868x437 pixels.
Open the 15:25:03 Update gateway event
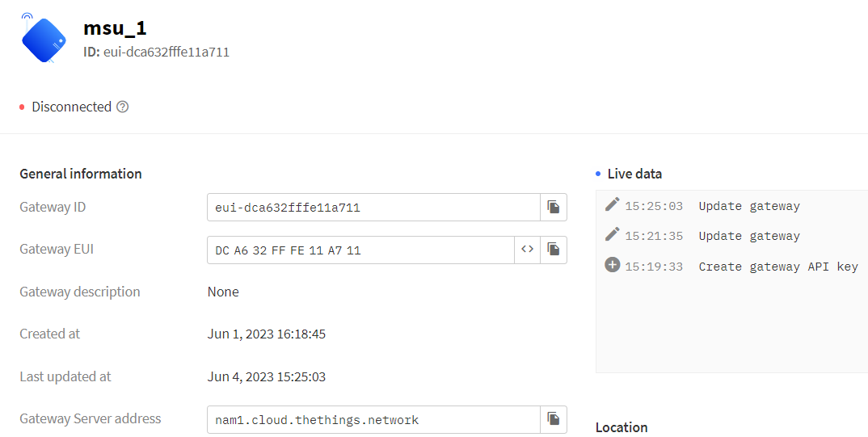pos(748,206)
